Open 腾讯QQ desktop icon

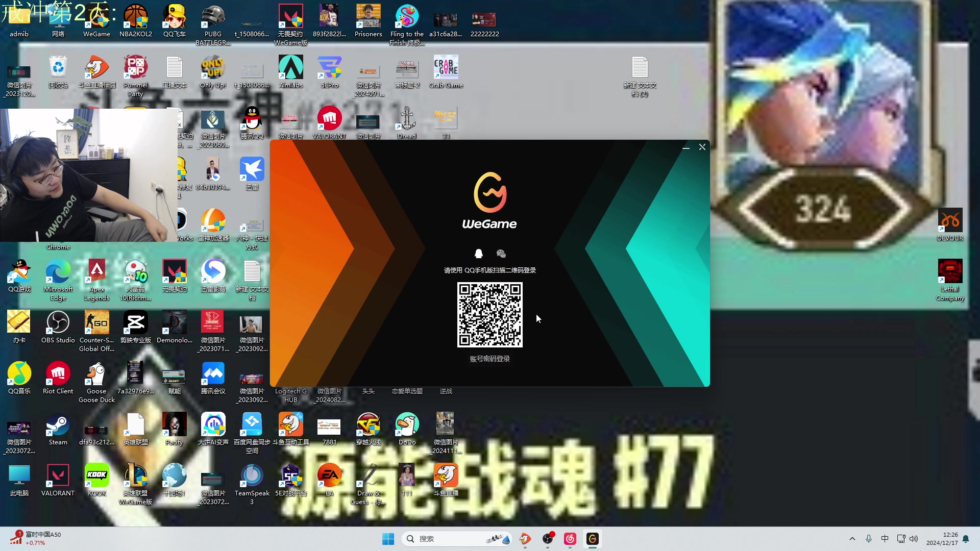pos(252,123)
